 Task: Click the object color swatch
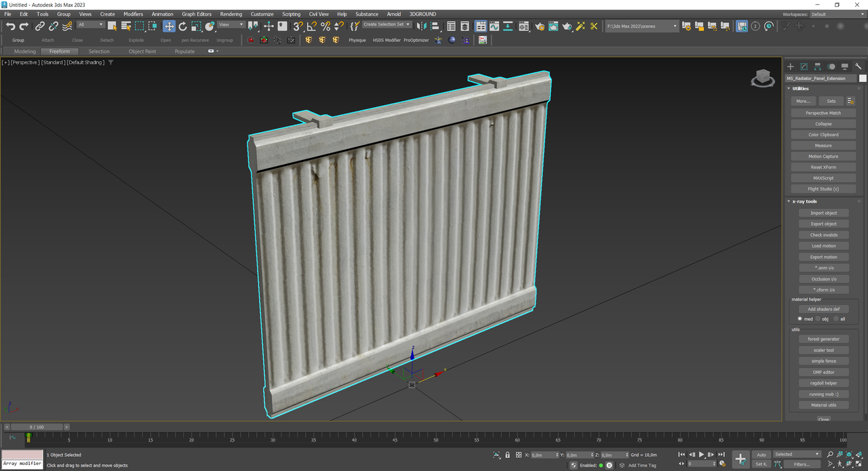pyautogui.click(x=863, y=78)
